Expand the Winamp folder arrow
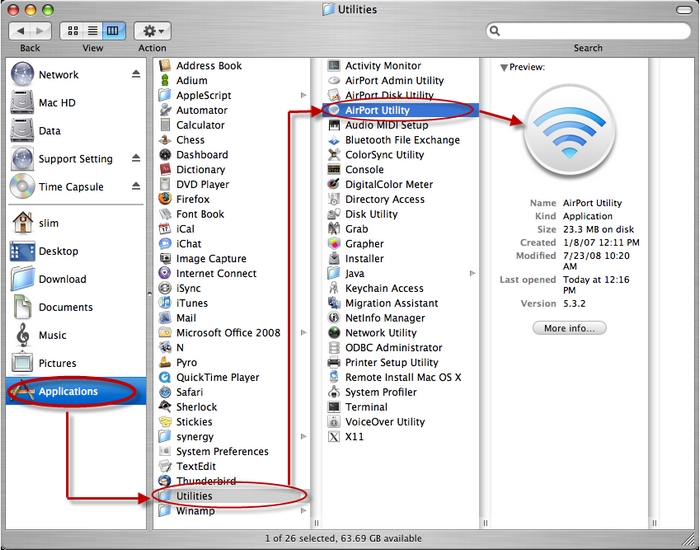Viewport: 700px width, 550px height. (304, 510)
